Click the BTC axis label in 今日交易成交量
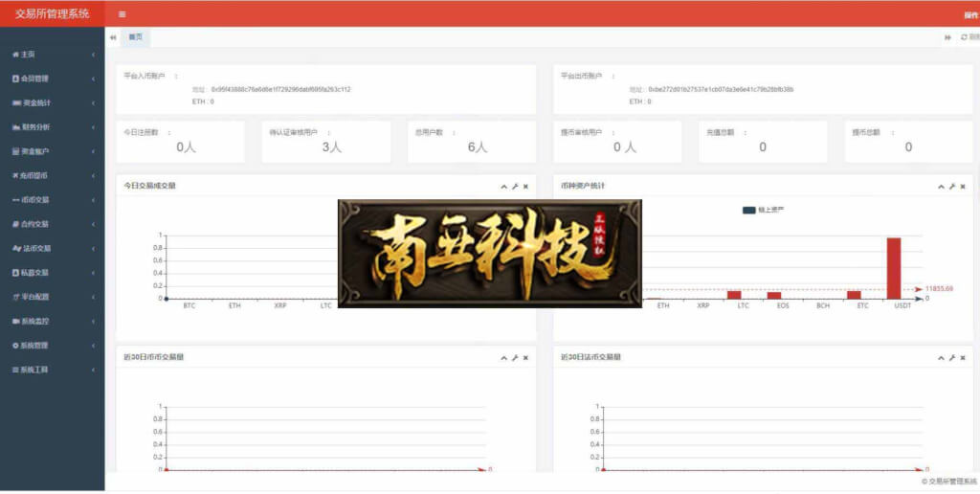 coord(189,305)
